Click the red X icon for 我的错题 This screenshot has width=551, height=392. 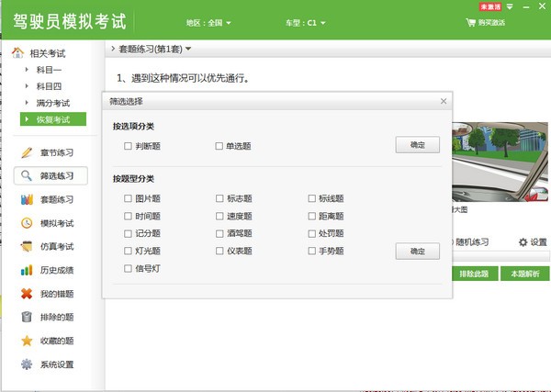click(27, 294)
